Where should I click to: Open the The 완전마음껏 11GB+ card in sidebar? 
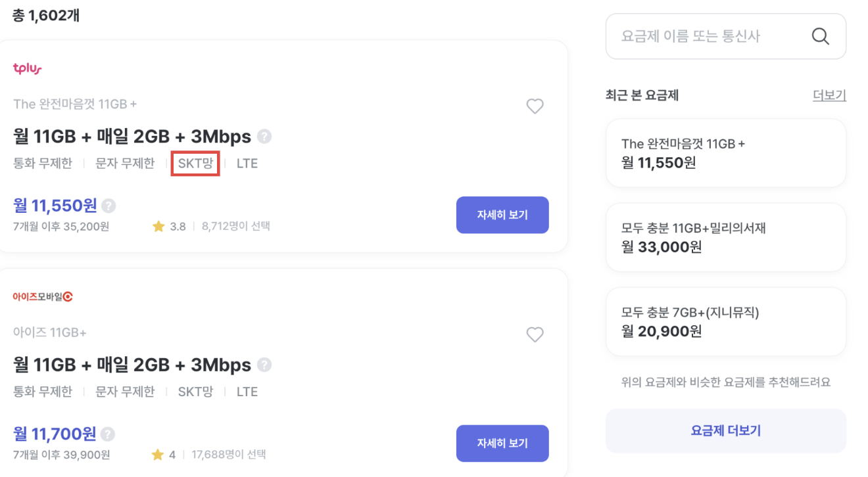click(725, 152)
